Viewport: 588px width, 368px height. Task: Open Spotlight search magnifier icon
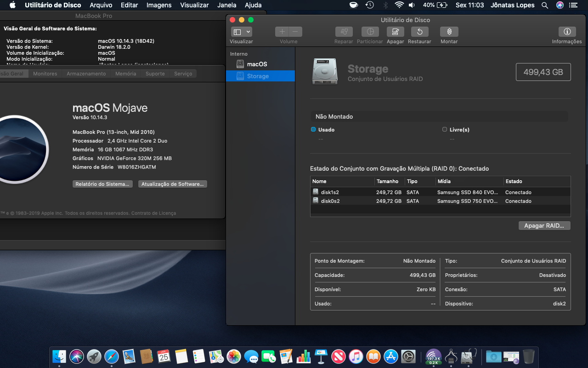pyautogui.click(x=545, y=5)
